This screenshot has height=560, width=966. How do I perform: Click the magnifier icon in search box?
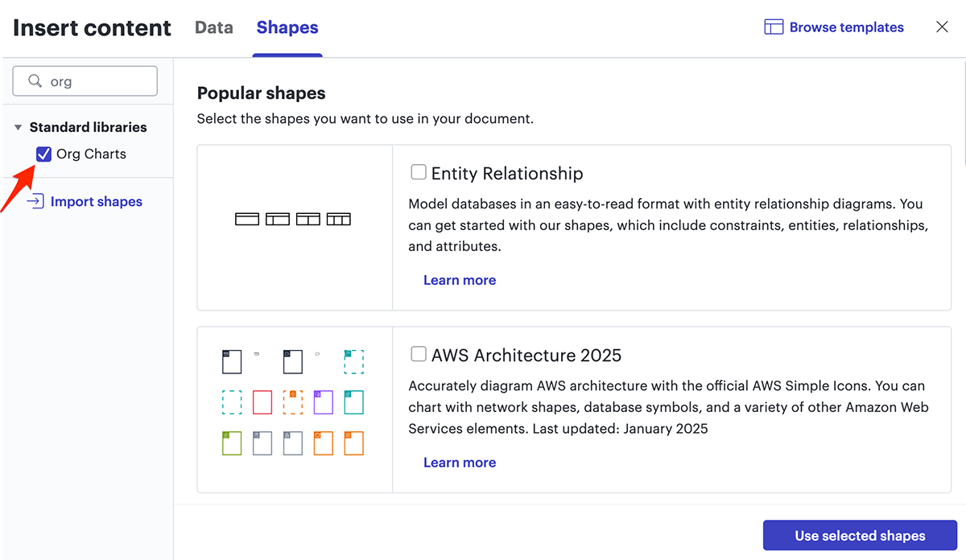pyautogui.click(x=35, y=81)
